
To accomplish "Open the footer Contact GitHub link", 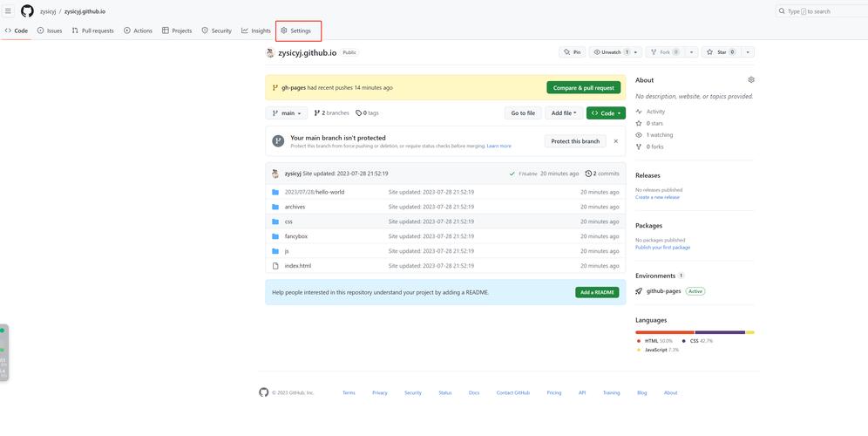I will coord(513,392).
